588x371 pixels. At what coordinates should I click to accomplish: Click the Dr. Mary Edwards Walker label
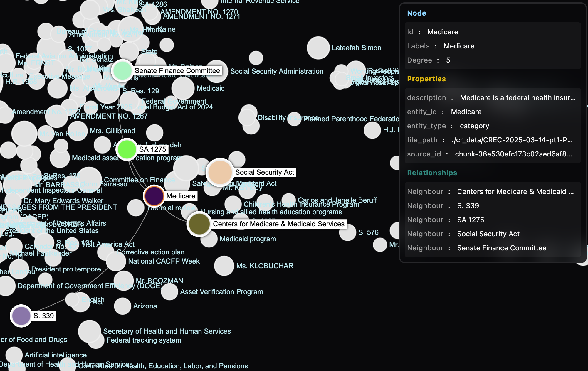[x=63, y=201]
